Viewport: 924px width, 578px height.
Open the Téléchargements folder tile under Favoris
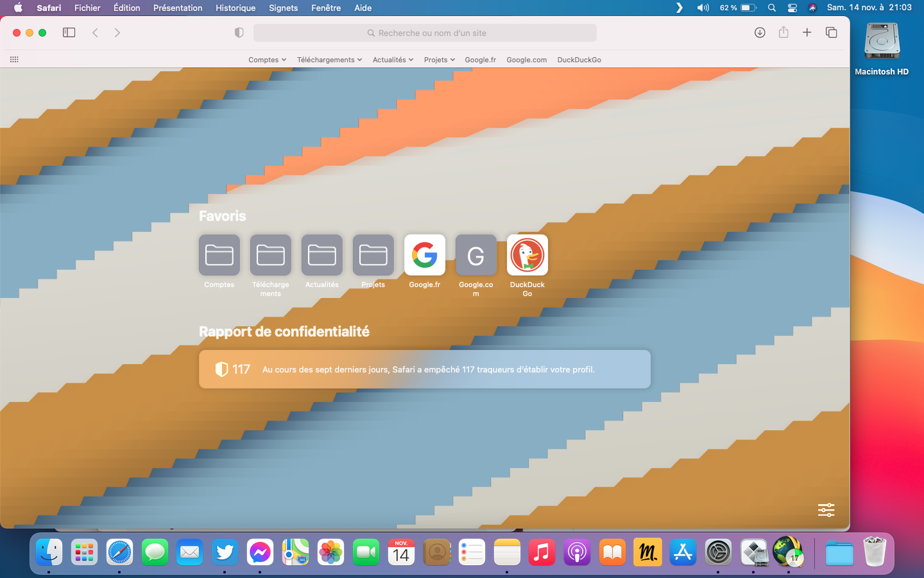click(271, 255)
